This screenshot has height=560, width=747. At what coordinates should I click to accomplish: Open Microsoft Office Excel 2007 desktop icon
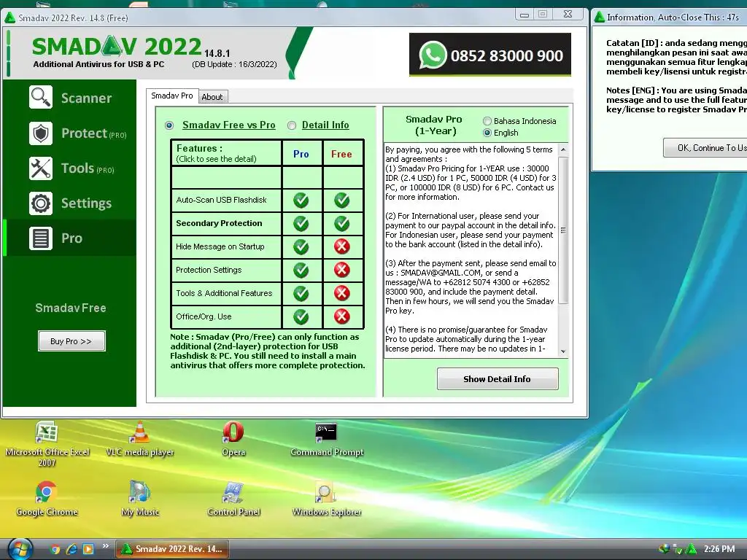click(47, 444)
